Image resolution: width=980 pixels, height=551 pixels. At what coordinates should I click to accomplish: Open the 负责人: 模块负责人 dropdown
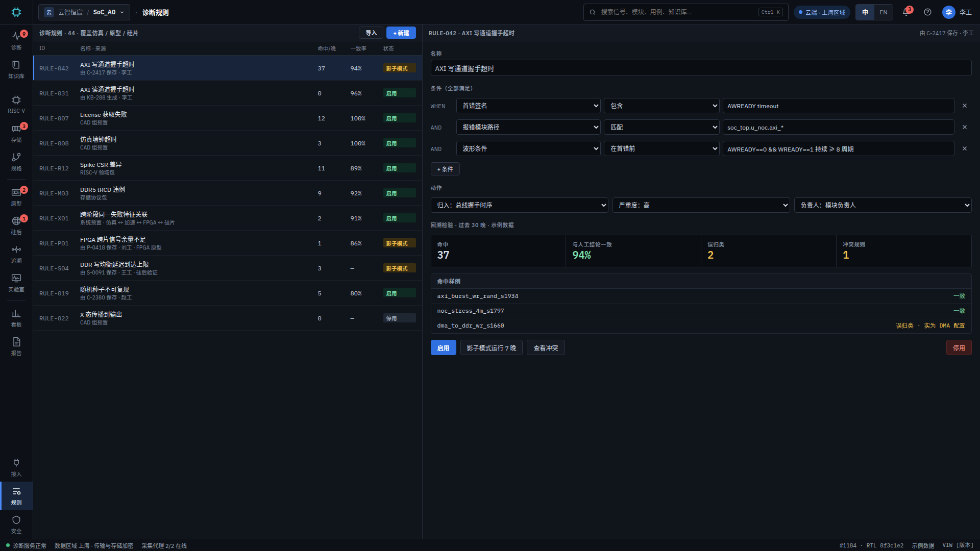883,205
